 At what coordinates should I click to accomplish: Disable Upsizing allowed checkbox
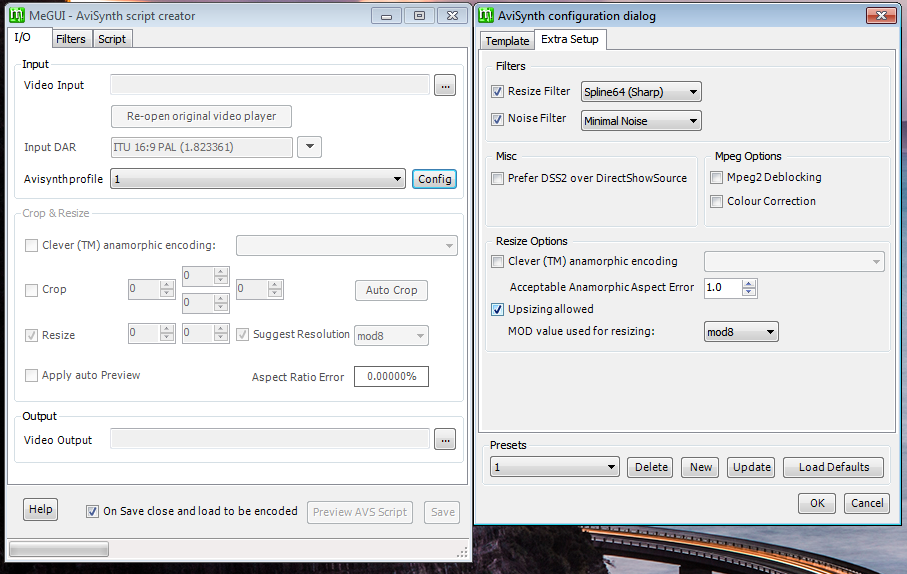497,310
